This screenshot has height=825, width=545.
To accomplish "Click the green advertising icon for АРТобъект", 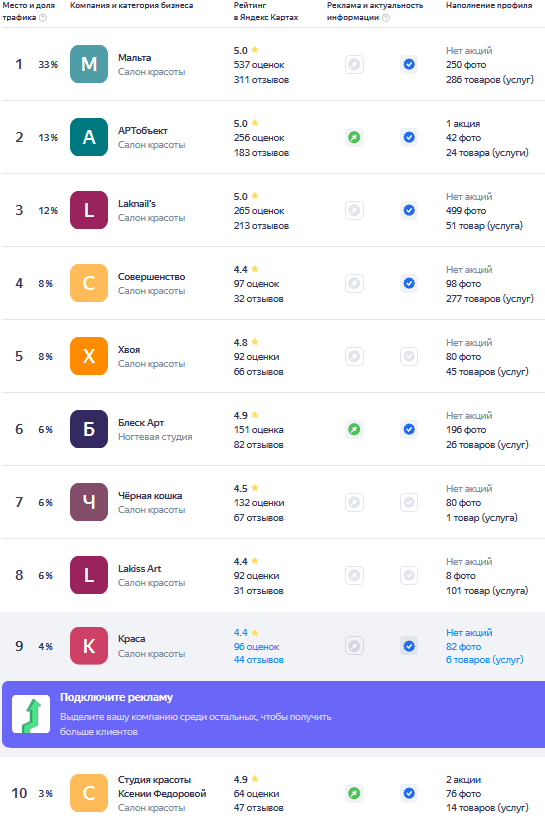I will 355,137.
